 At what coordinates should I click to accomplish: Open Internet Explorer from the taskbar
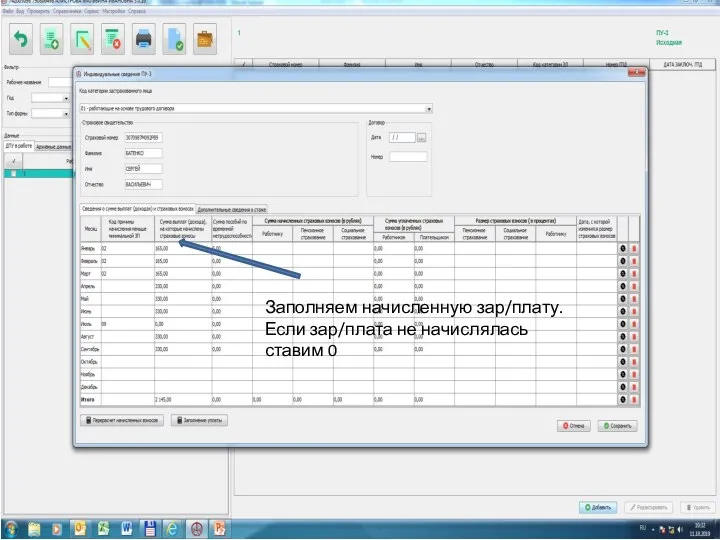(172, 529)
